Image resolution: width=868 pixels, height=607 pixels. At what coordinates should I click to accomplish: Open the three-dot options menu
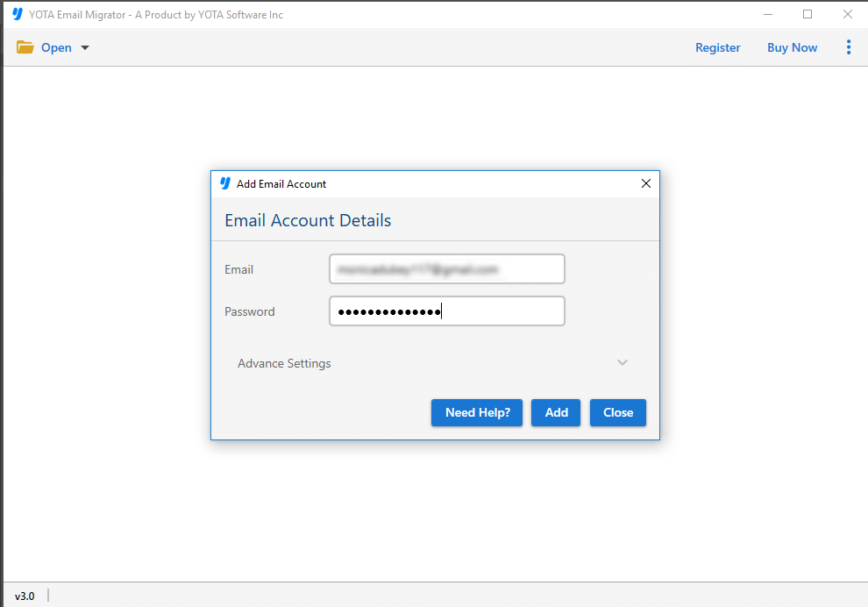[848, 47]
